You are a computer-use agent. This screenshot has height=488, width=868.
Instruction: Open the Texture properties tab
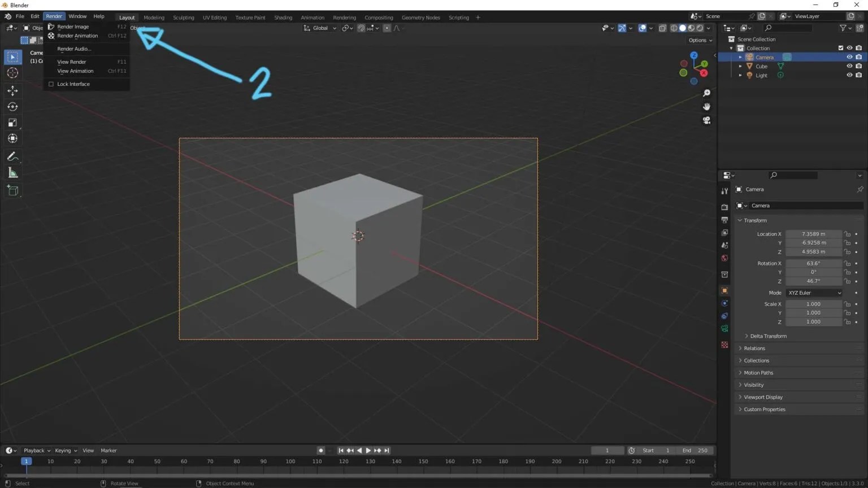pos(724,345)
